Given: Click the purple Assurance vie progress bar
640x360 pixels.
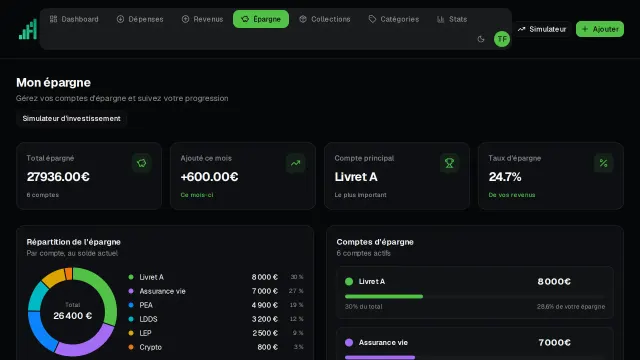Looking at the screenshot, I should click(380, 357).
